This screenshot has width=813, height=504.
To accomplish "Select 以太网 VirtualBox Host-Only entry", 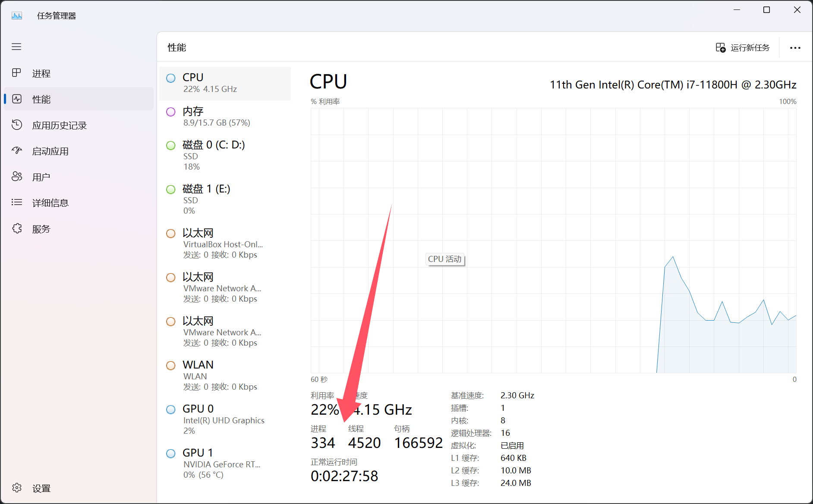I will pyautogui.click(x=225, y=244).
